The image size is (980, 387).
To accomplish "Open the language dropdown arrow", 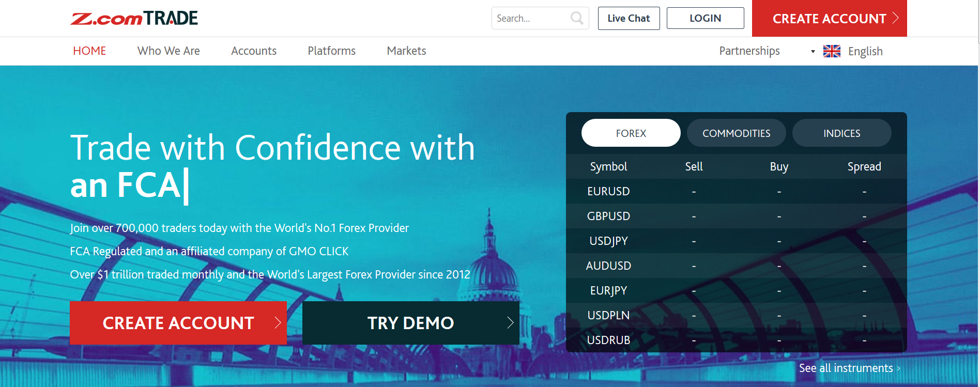I will click(813, 52).
